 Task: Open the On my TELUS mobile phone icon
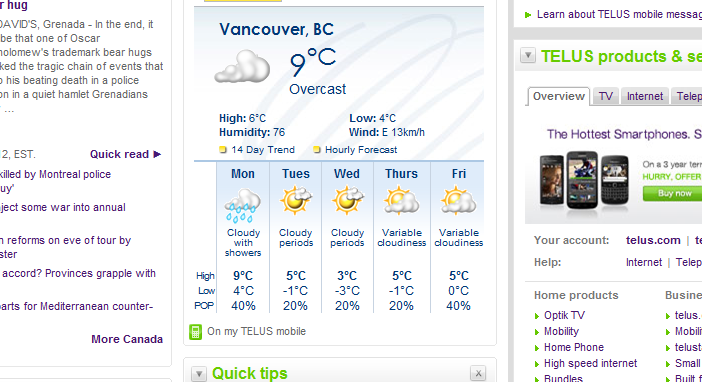tap(195, 332)
